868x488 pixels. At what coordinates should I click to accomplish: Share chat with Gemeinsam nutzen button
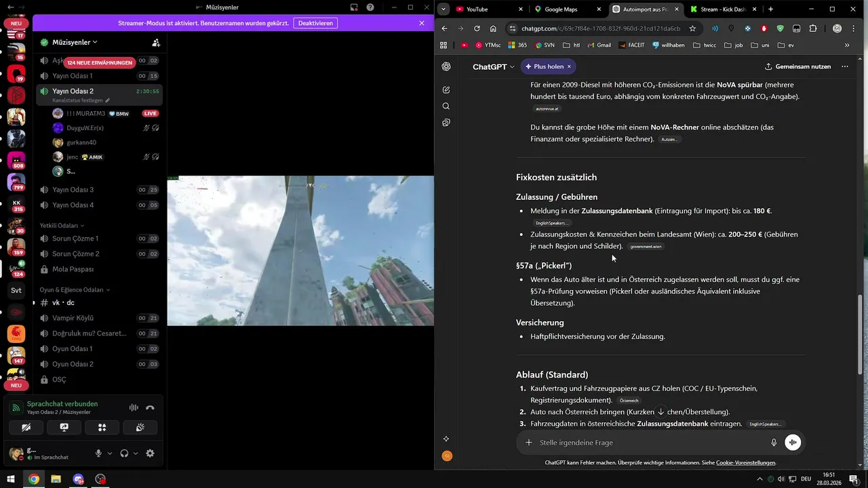pos(797,66)
